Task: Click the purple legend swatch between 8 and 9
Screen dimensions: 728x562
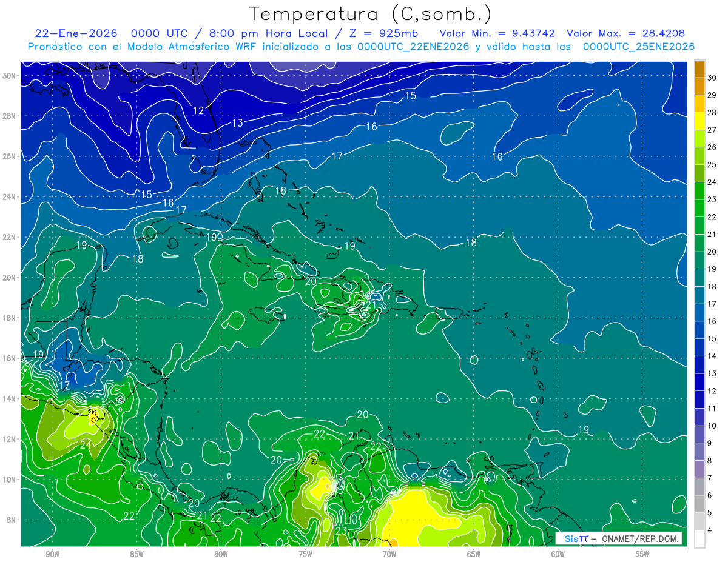Action: (x=699, y=452)
